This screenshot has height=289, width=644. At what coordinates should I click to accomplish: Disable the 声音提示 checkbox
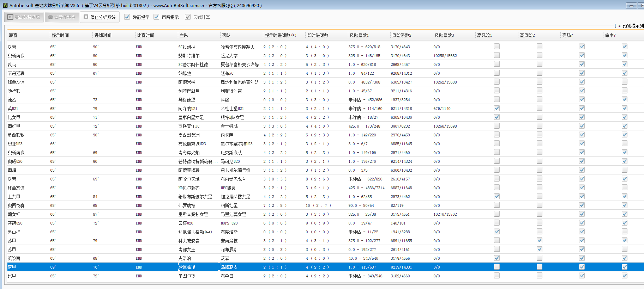[x=157, y=17]
